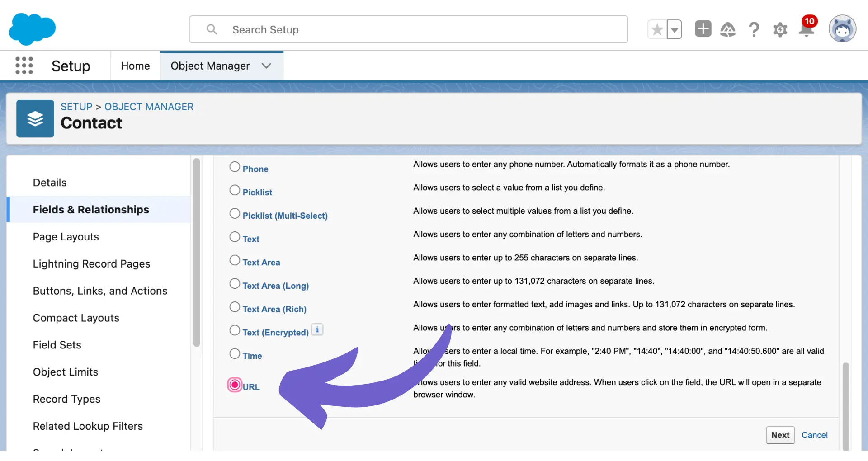Select the Picklist radio button

[235, 190]
